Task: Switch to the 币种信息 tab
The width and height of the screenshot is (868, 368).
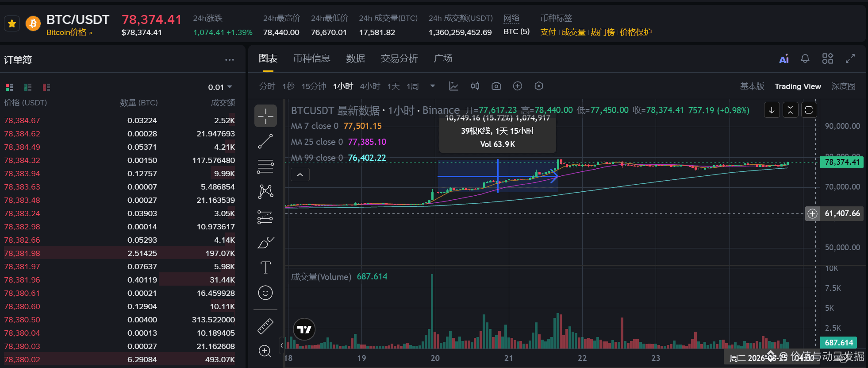Action: (x=312, y=58)
